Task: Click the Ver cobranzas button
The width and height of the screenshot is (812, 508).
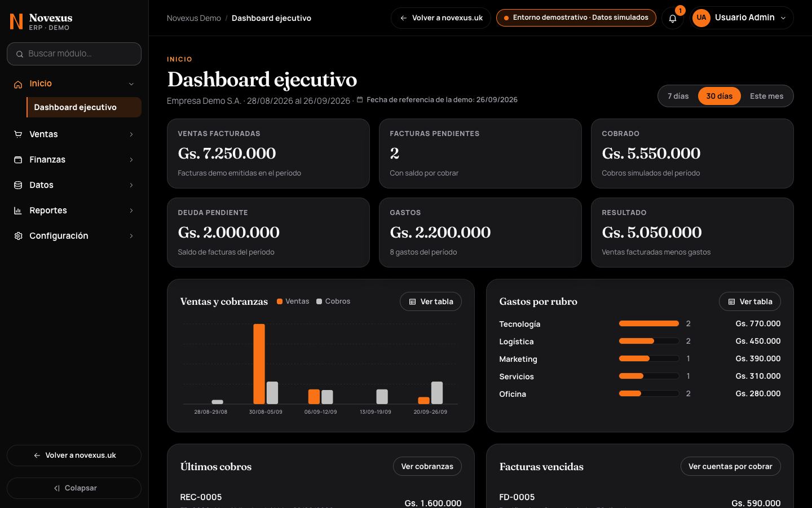Action: tap(427, 466)
